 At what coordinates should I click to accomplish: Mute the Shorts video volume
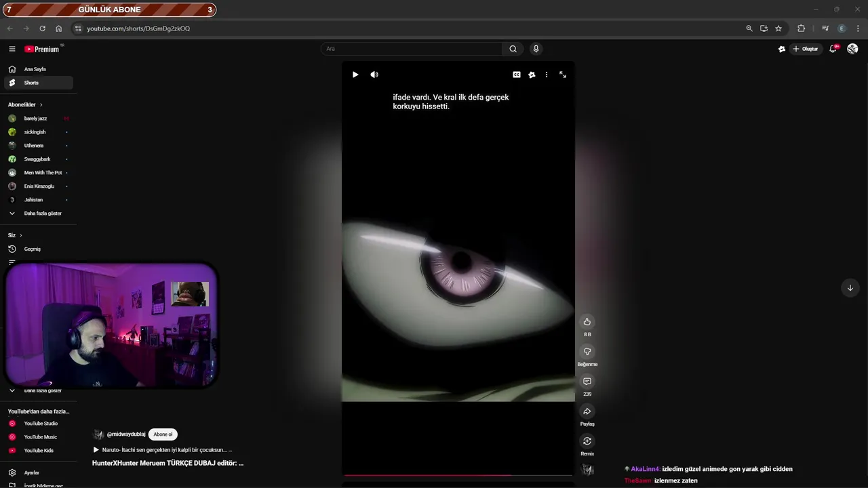(x=374, y=75)
